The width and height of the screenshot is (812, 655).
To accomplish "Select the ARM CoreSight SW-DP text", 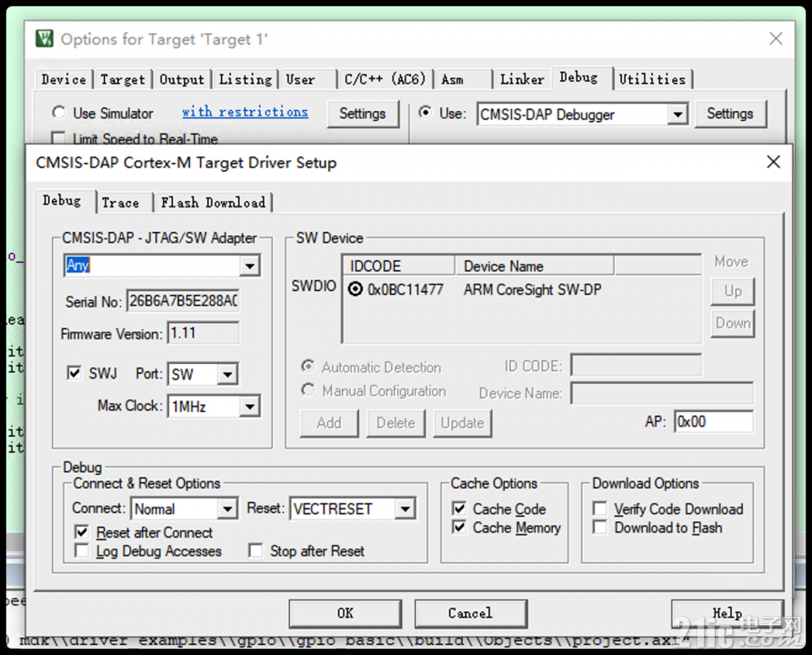I will coord(532,289).
